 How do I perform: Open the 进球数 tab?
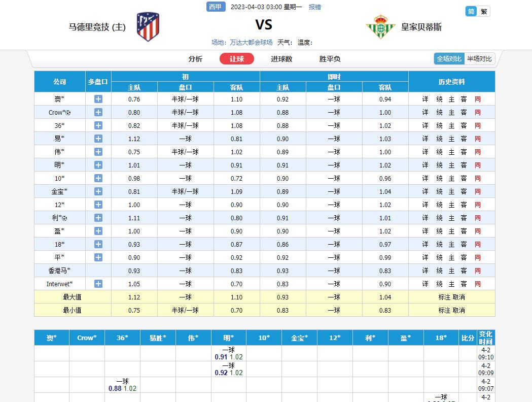[x=281, y=59]
